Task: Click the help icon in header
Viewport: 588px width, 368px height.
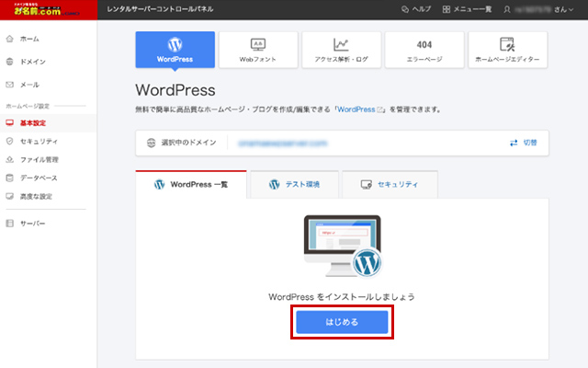Action: click(405, 9)
